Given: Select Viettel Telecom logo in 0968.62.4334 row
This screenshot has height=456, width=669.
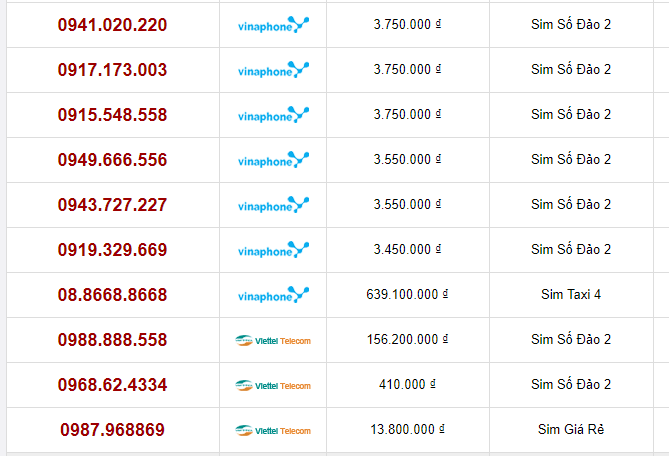Looking at the screenshot, I should coord(273,385).
